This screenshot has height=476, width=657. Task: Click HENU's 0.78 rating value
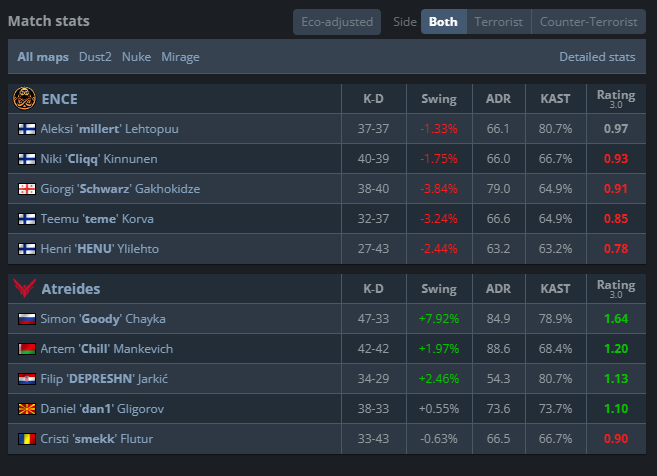616,249
